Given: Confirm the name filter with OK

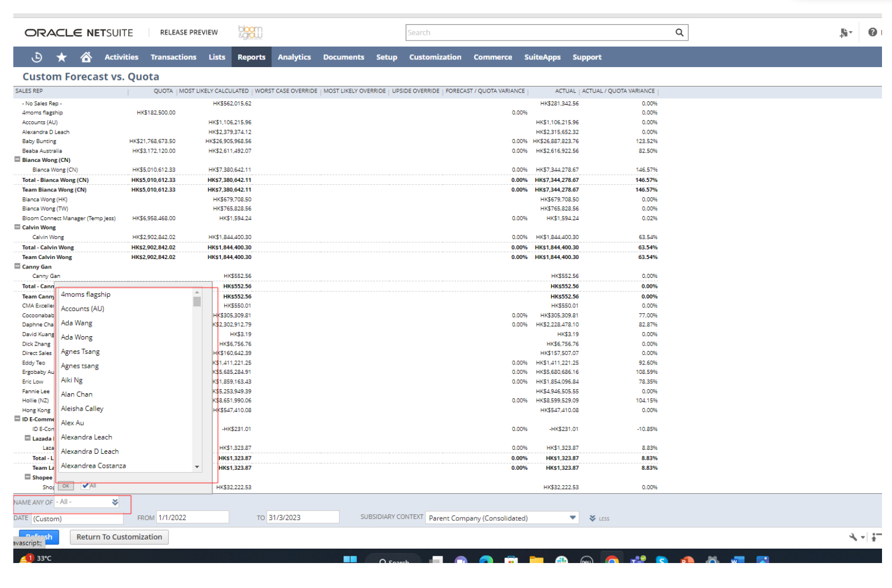Looking at the screenshot, I should click(66, 486).
